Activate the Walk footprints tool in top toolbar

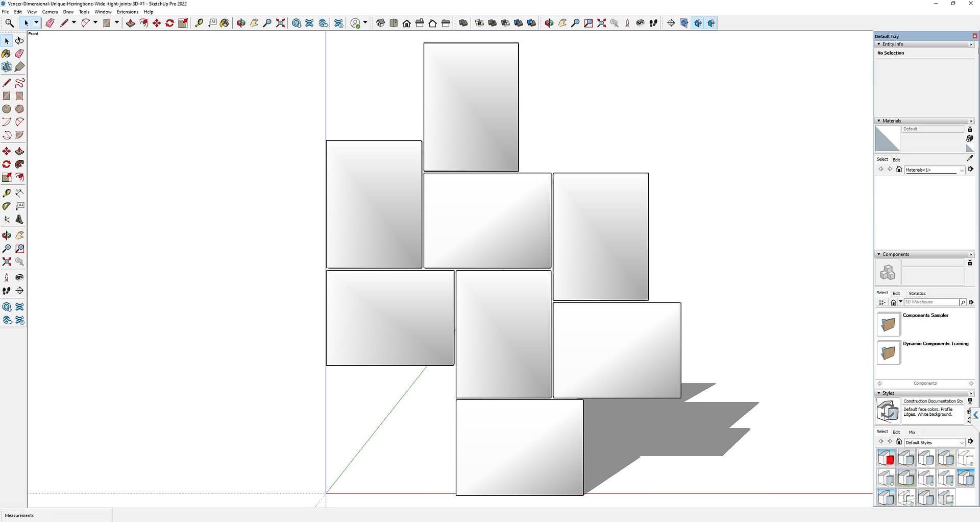click(x=653, y=23)
